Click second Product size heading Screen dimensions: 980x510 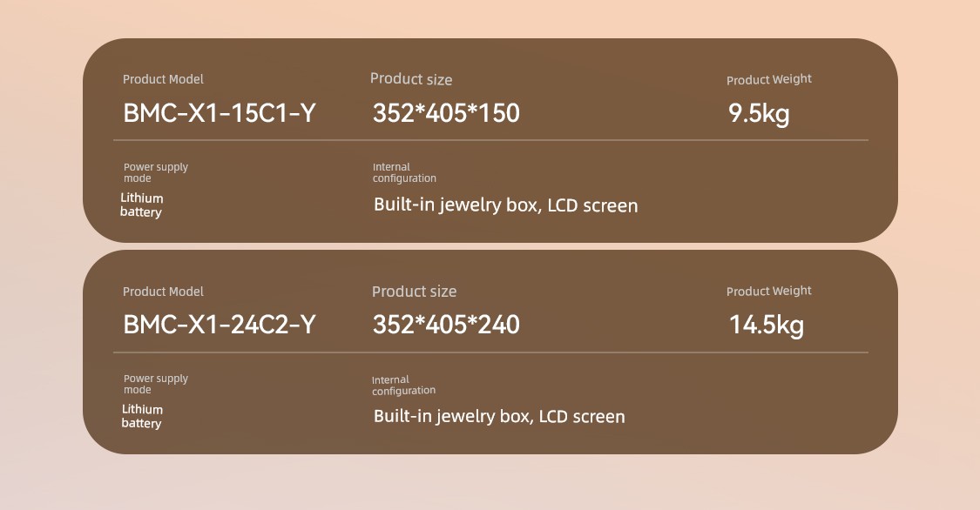414,292
